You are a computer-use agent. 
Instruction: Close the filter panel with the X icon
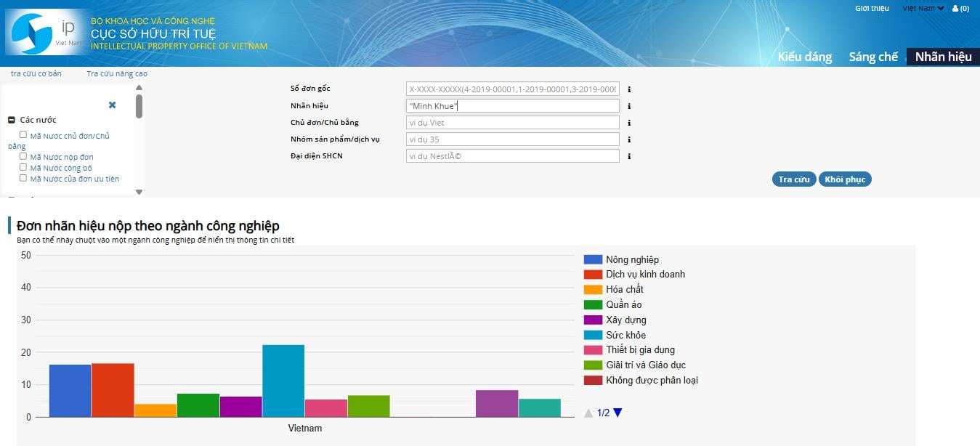point(112,105)
